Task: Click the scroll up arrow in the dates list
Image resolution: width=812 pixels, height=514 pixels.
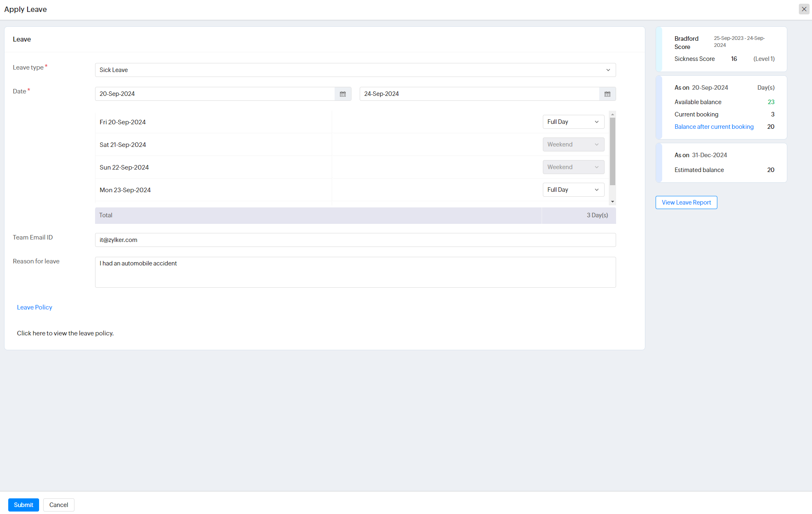Action: (612, 114)
